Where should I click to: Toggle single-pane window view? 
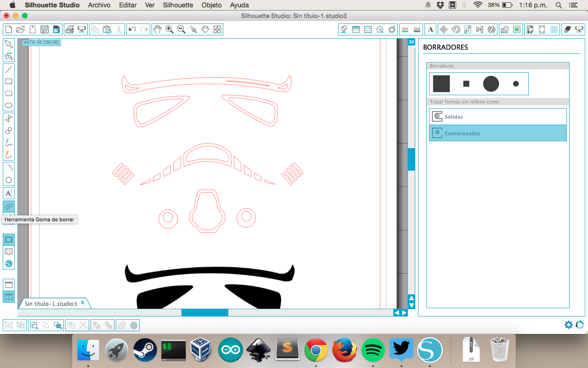pyautogui.click(x=9, y=285)
